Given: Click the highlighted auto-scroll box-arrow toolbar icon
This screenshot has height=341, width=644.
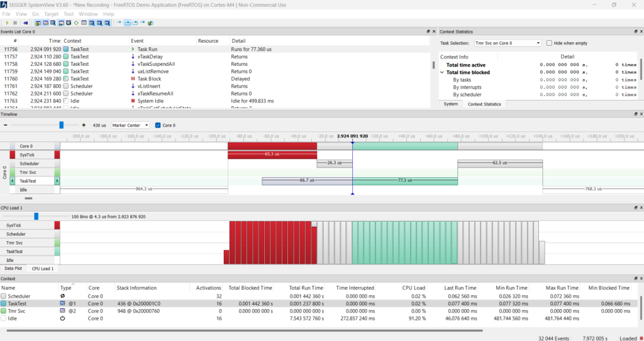Looking at the screenshot, I should tap(128, 23).
